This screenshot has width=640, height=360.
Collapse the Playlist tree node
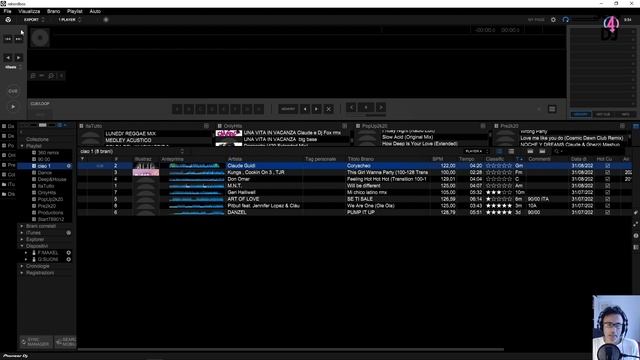point(22,146)
